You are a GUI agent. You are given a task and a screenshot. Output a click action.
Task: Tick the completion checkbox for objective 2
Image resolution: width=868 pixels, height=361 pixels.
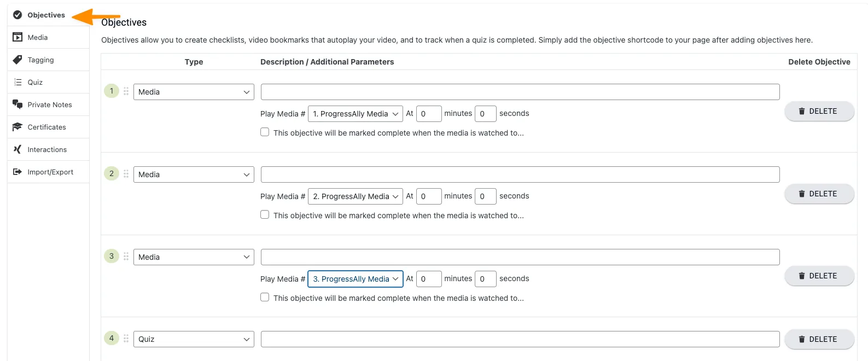pyautogui.click(x=265, y=215)
